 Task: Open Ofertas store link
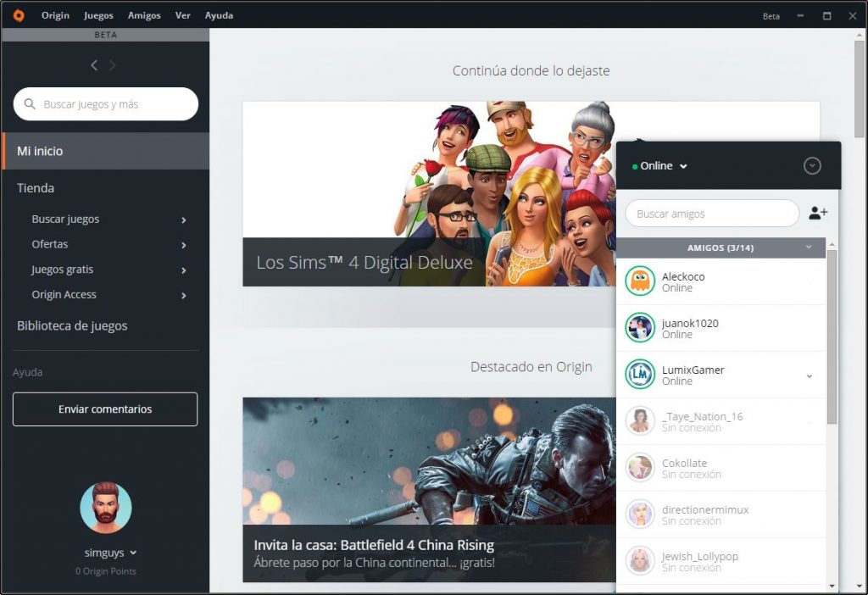coord(50,244)
